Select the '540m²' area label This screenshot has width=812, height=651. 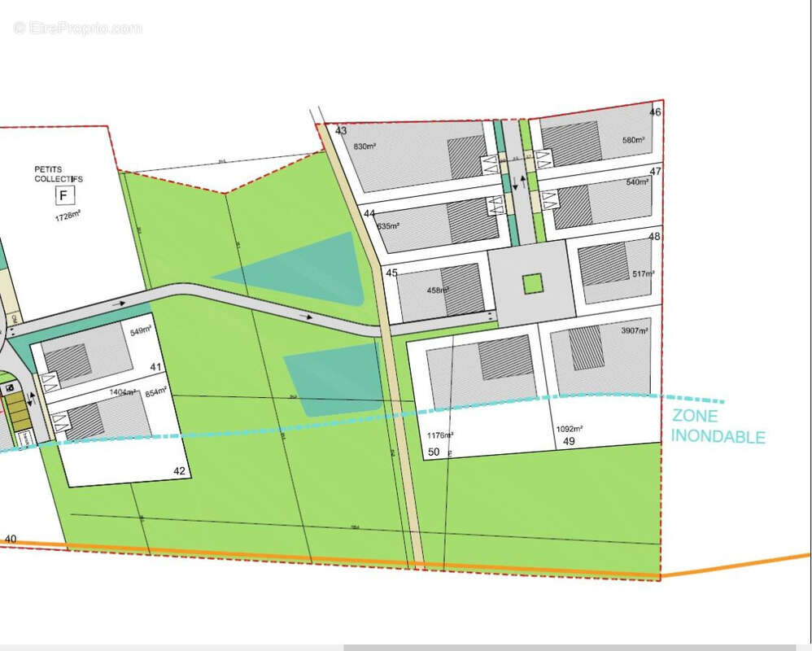click(x=638, y=181)
